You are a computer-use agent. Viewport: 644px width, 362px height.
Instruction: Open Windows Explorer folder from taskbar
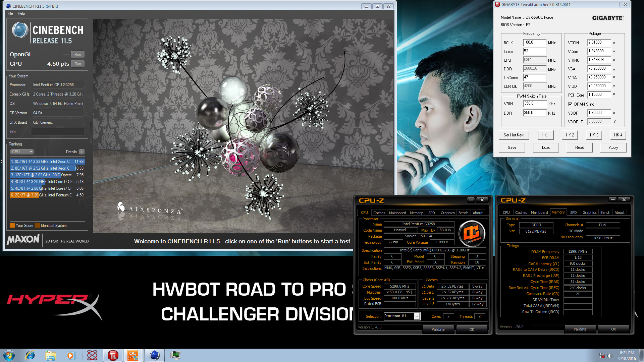pyautogui.click(x=51, y=355)
